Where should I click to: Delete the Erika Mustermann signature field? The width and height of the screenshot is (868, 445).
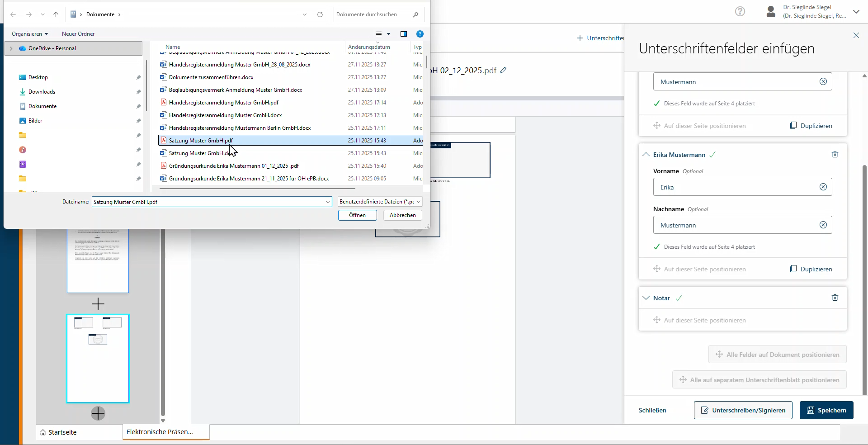pos(835,155)
